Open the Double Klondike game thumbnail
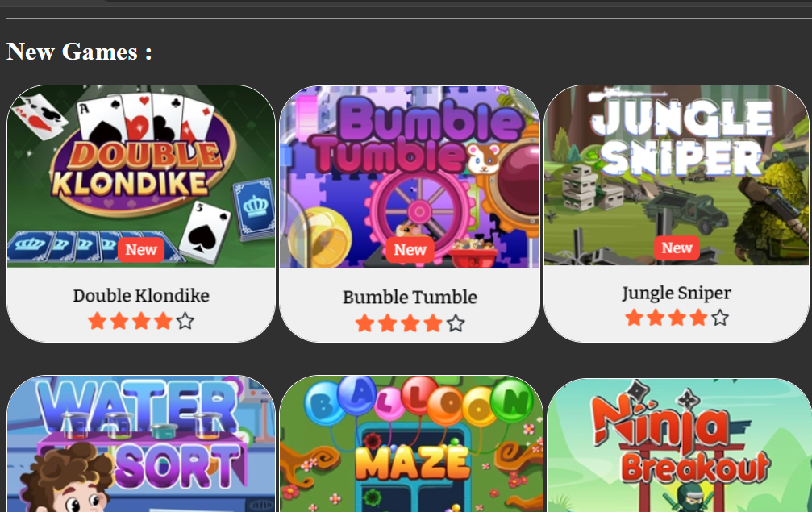 click(141, 176)
